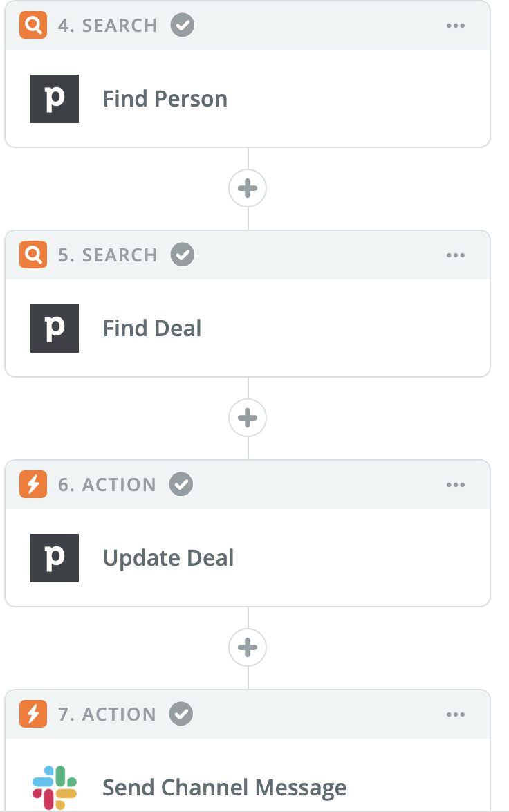The image size is (509, 812).
Task: Add a step after Find Deal
Action: [x=248, y=417]
